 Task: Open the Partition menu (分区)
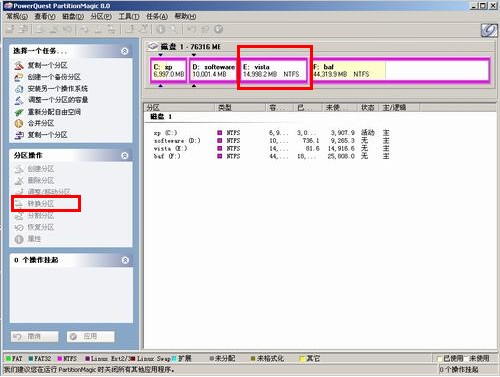coord(101,16)
